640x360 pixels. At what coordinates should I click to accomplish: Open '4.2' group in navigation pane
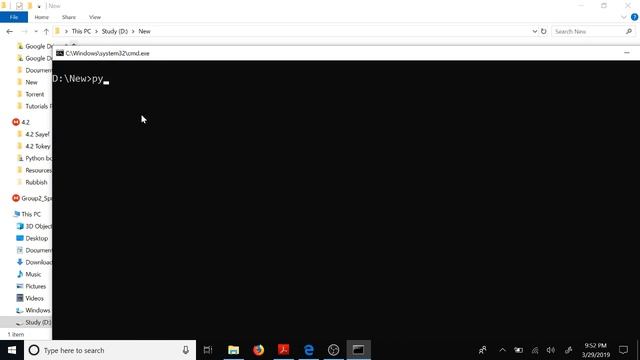point(21,122)
